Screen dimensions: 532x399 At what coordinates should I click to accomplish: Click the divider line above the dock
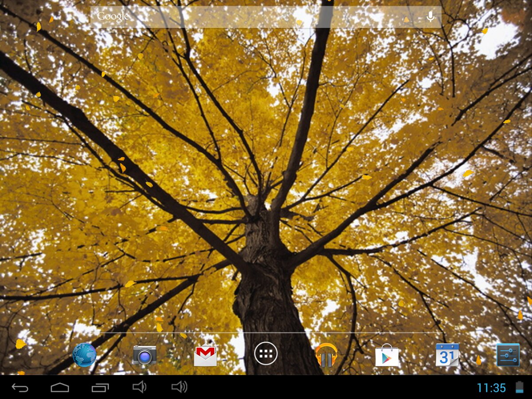tap(266, 332)
